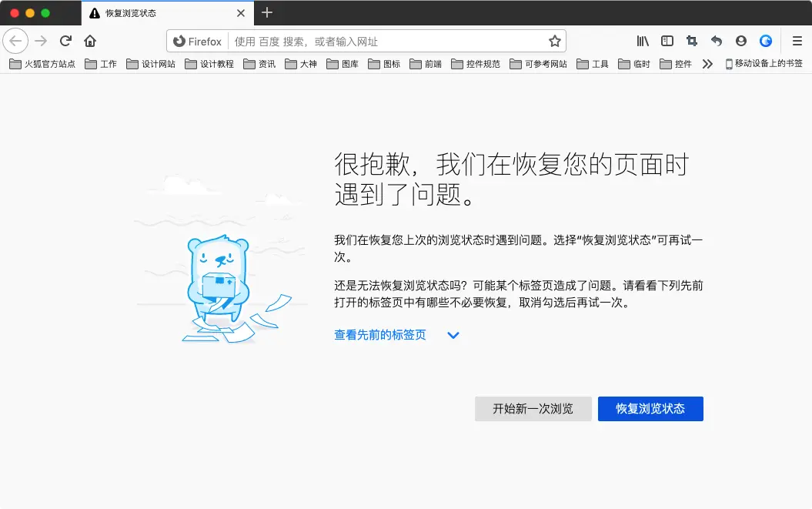812x509 pixels.
Task: Click 开始新一次浏览 button
Action: (533, 409)
